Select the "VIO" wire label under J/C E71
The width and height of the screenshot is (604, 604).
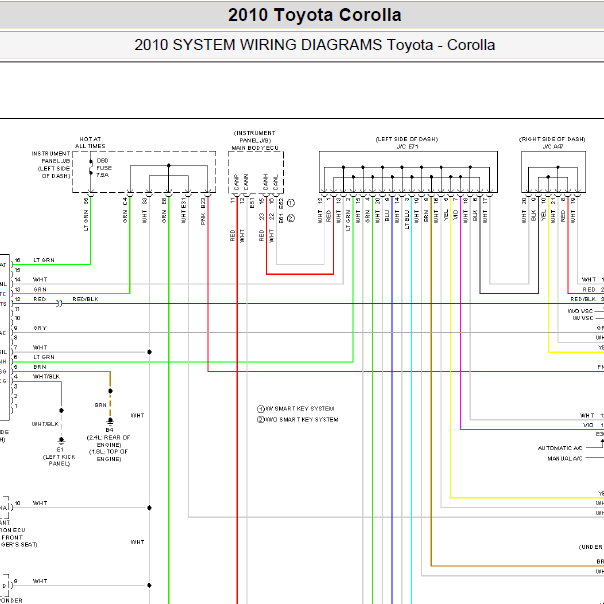(x=456, y=215)
